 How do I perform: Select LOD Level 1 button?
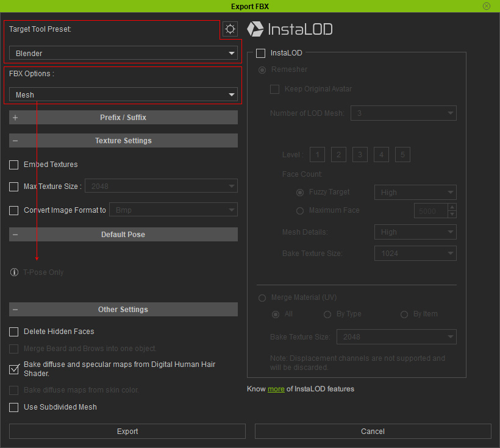pyautogui.click(x=317, y=155)
